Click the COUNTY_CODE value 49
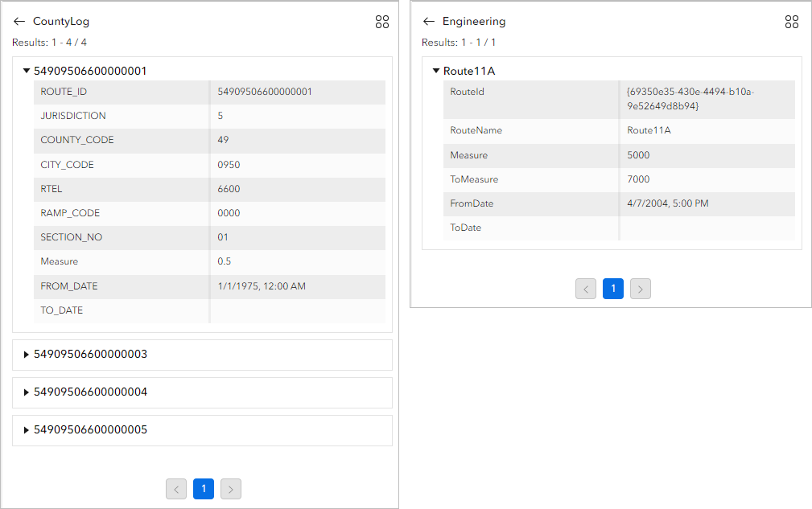The image size is (812, 509). (224, 140)
